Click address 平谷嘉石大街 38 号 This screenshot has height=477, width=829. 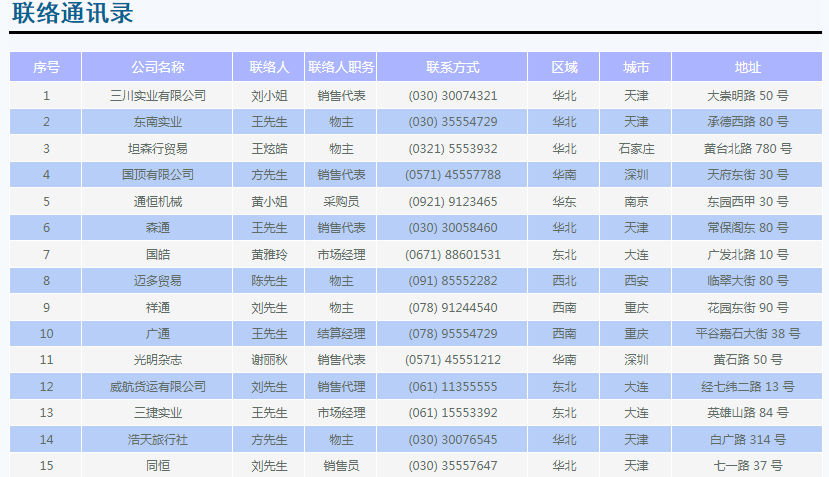(x=747, y=333)
